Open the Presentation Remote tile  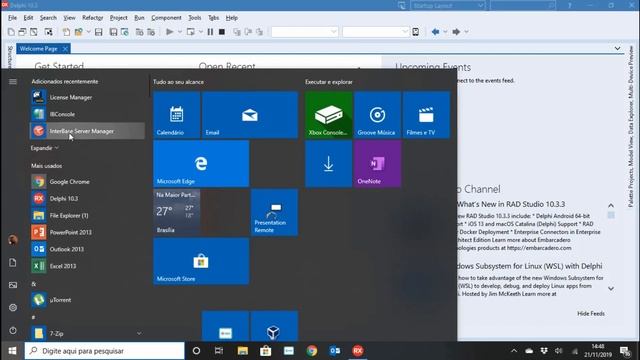(x=274, y=212)
